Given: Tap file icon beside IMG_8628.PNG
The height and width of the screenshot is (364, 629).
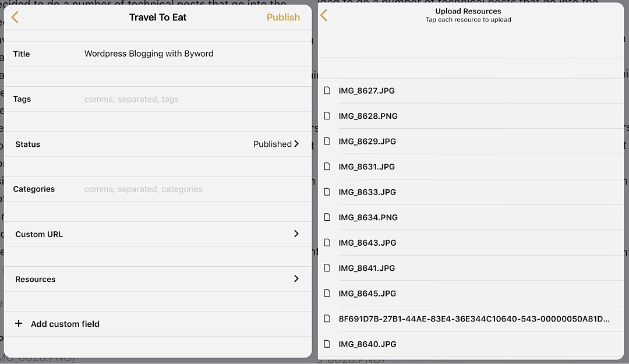Looking at the screenshot, I should 327,115.
